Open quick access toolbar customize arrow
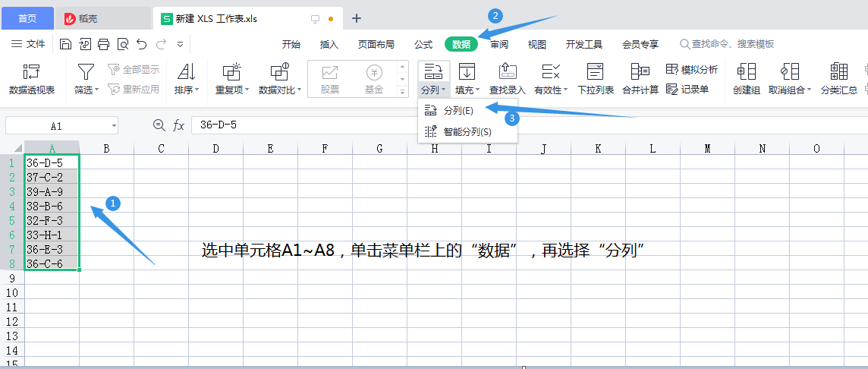Image resolution: width=868 pixels, height=369 pixels. [x=180, y=44]
